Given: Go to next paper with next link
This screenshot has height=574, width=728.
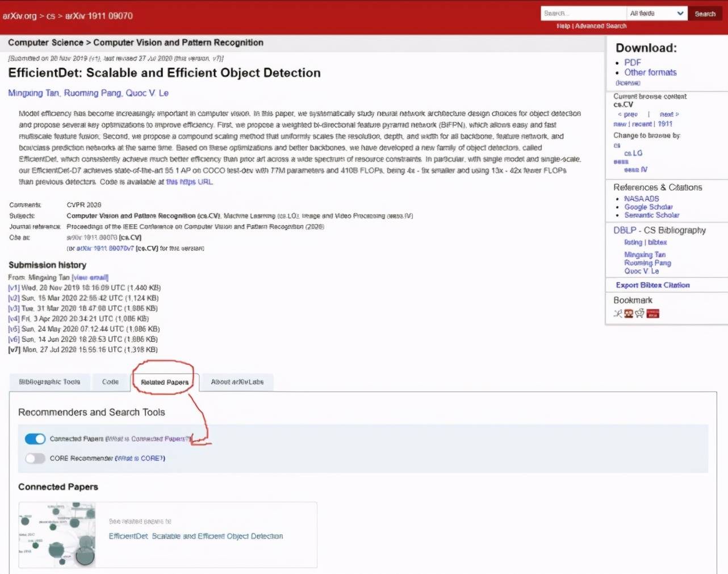Looking at the screenshot, I should (x=669, y=114).
